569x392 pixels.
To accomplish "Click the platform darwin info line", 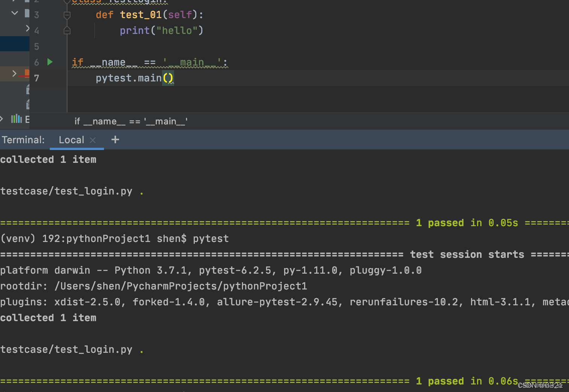I will tap(211, 270).
